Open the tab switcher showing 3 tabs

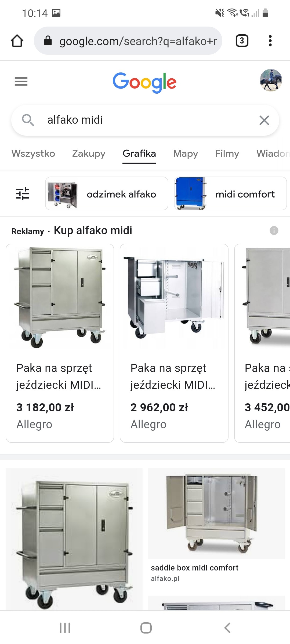coord(242,41)
